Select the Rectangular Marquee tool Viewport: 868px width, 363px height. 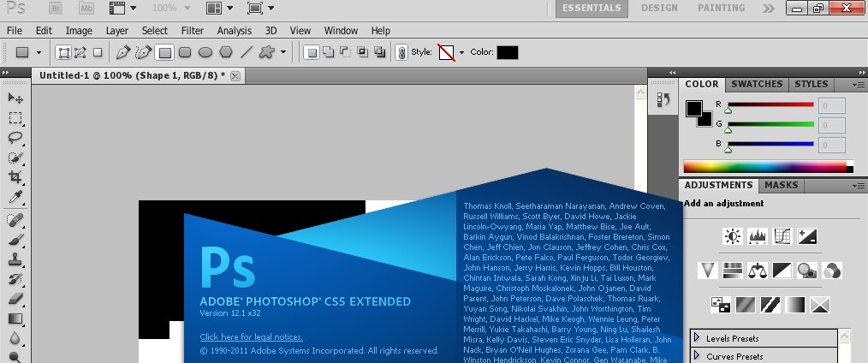15,118
